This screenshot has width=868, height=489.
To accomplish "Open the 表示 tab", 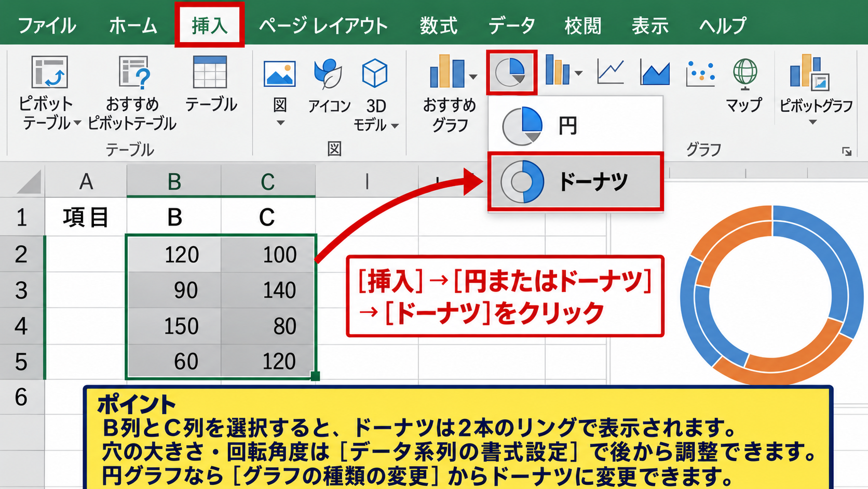I will (x=650, y=25).
